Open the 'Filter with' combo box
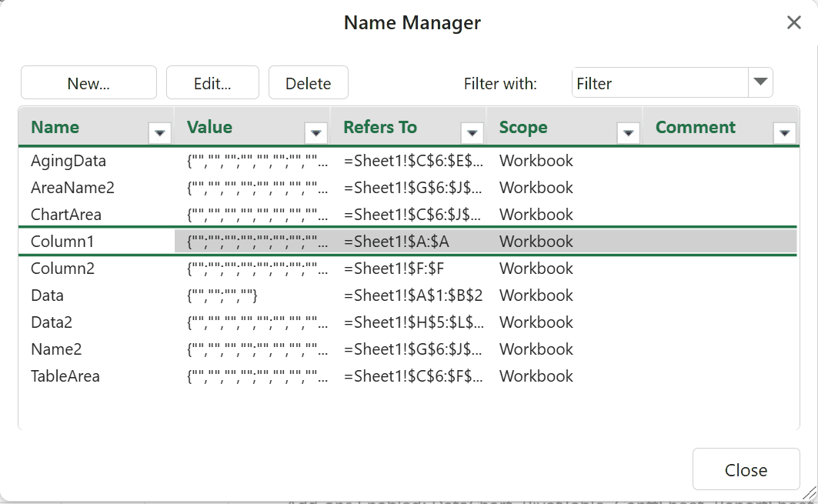 click(760, 82)
